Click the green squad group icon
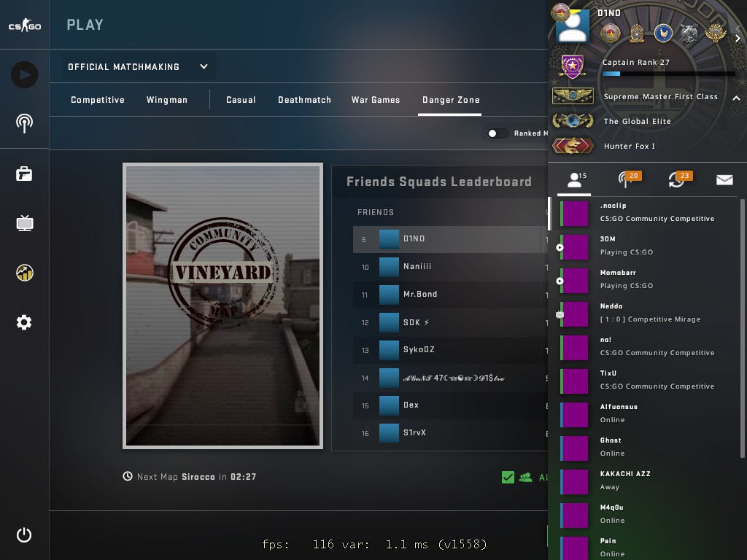Screen dimensions: 747x560 click(x=525, y=477)
